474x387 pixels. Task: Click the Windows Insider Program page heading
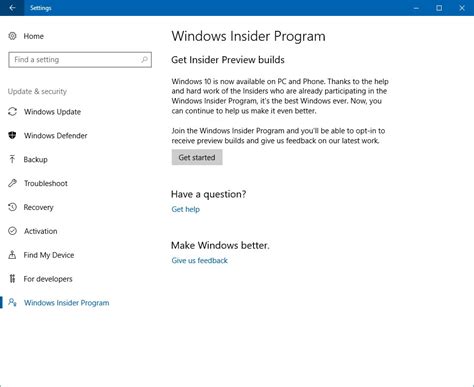248,36
